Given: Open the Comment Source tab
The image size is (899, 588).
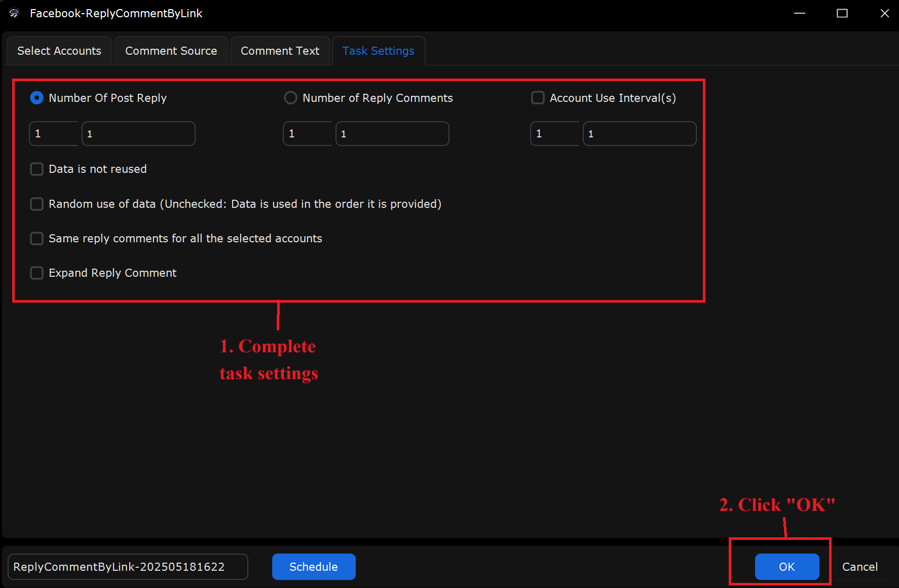Looking at the screenshot, I should (171, 51).
